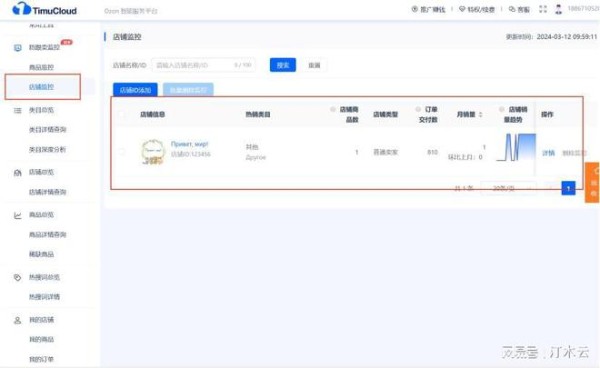Click the info icon beside 店铺销量趋势 header

[x=502, y=109]
